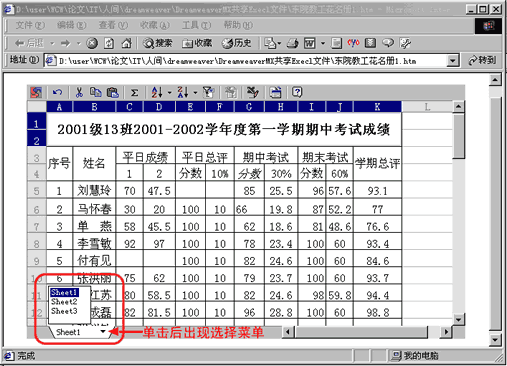The height and width of the screenshot is (366, 507).
Task: Click the Undo icon in spreadsheet toolbar
Action: click(x=57, y=92)
